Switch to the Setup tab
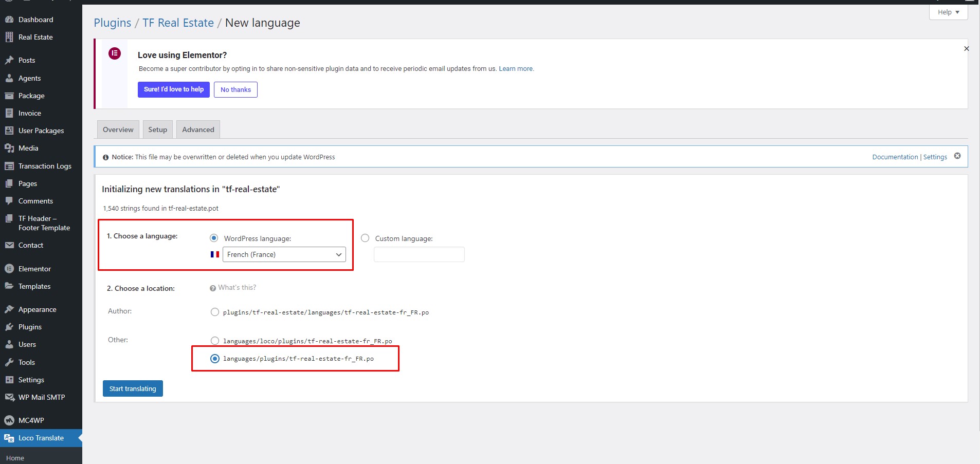This screenshot has width=980, height=464. pyautogui.click(x=158, y=129)
